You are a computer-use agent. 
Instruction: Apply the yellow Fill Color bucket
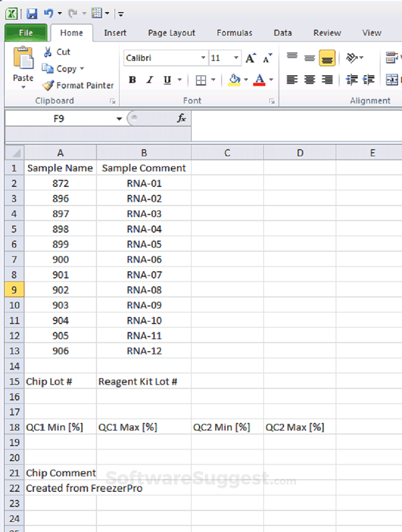coord(234,80)
